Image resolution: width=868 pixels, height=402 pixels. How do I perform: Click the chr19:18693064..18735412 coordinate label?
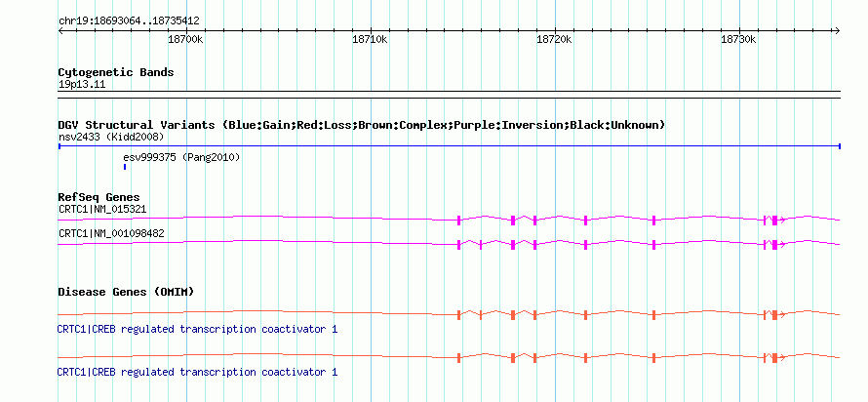pyautogui.click(x=129, y=21)
